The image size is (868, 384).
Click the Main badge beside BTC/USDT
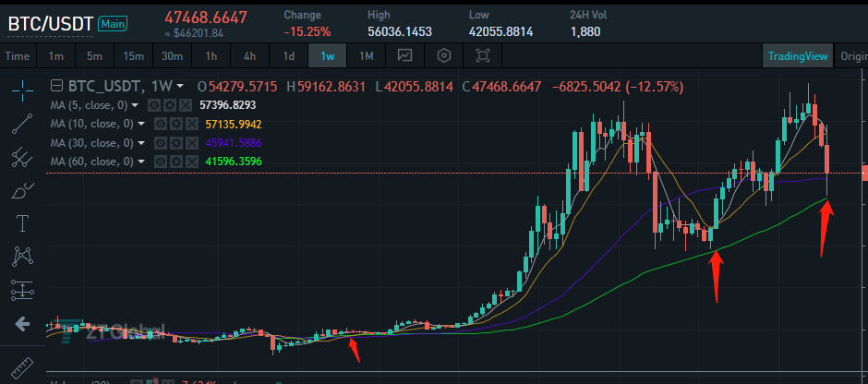click(113, 24)
